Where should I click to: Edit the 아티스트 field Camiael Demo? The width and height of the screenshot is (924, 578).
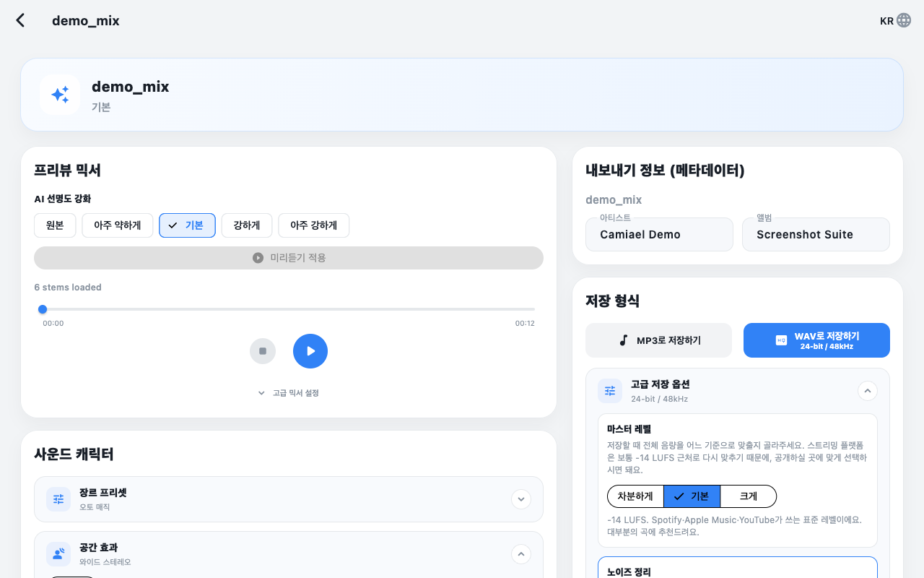click(x=659, y=235)
